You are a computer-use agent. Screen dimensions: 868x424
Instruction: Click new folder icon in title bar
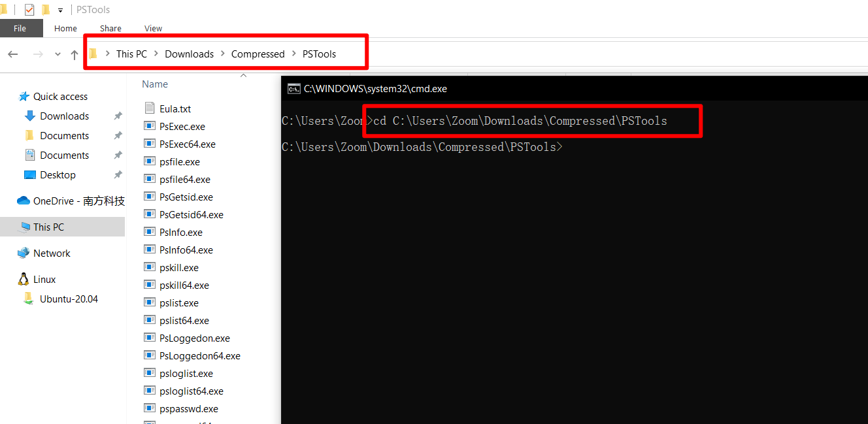click(x=46, y=10)
